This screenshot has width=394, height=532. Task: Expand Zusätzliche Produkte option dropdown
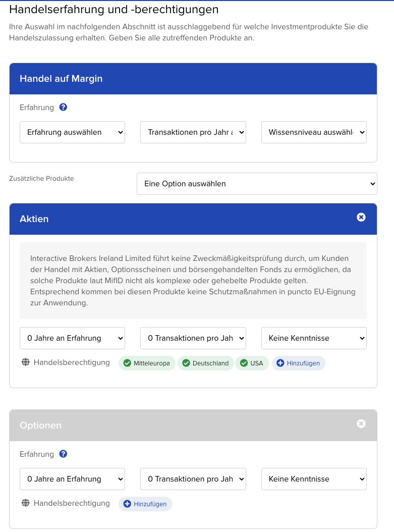pos(257,184)
